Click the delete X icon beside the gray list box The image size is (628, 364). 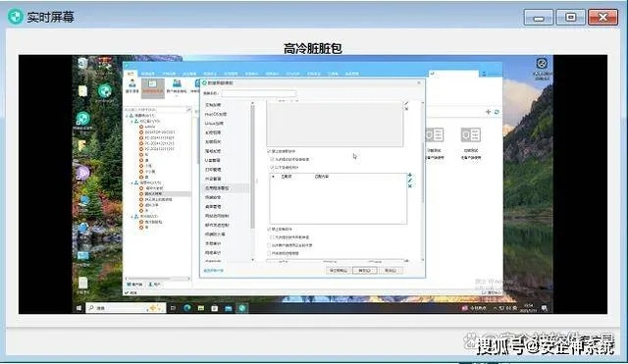click(x=406, y=109)
